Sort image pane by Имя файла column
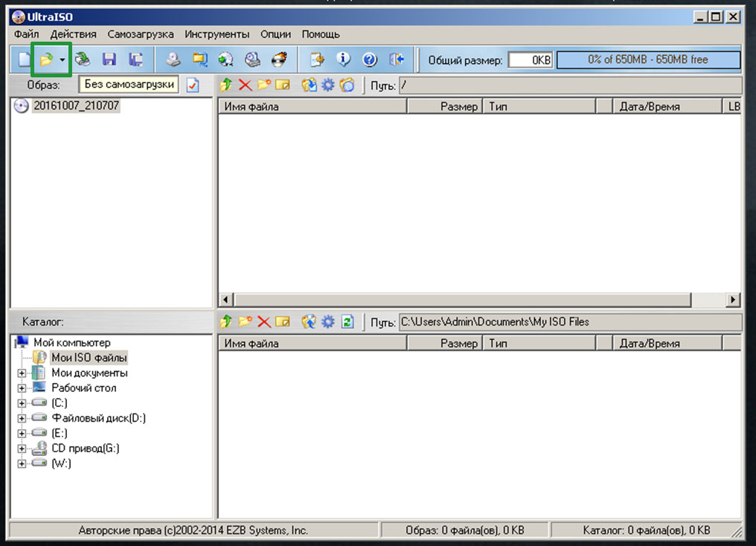Screen dimensions: 756x546 313,106
